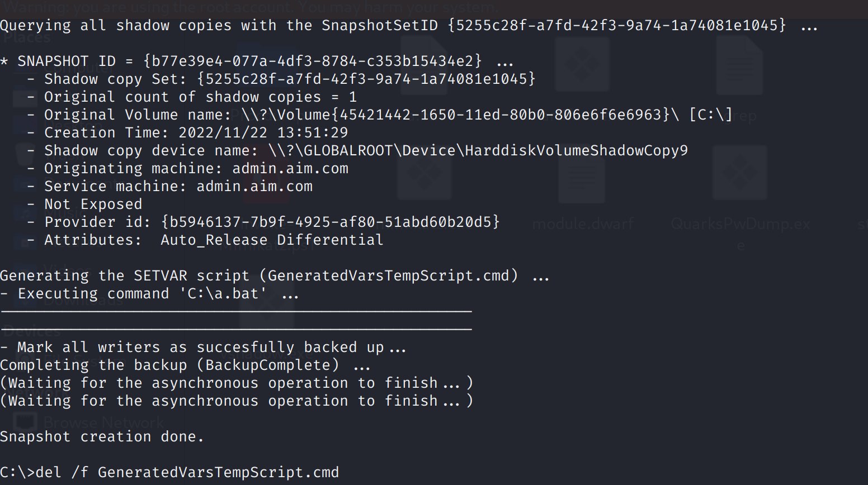The image size is (868, 485).
Task: Click the Original Volume name path text
Action: (x=487, y=115)
